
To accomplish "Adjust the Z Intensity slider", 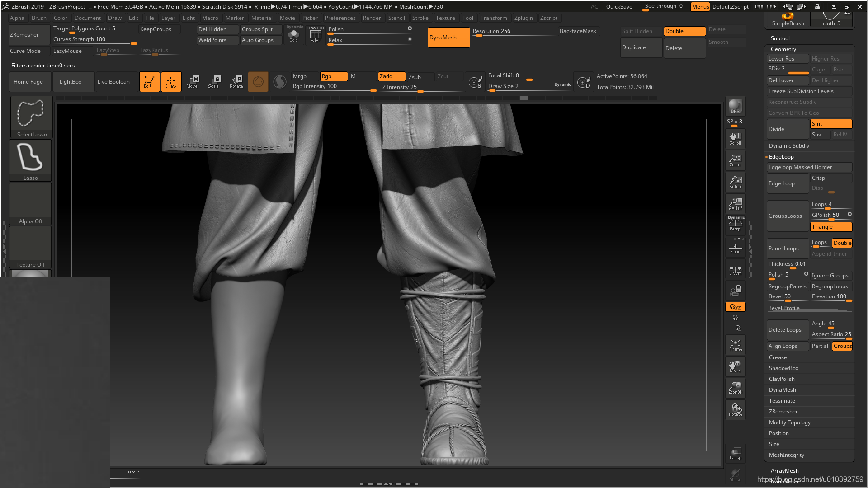I will 421,87.
